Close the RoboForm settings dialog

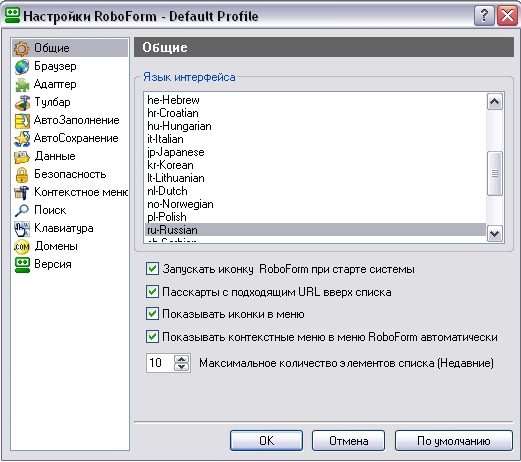(507, 15)
